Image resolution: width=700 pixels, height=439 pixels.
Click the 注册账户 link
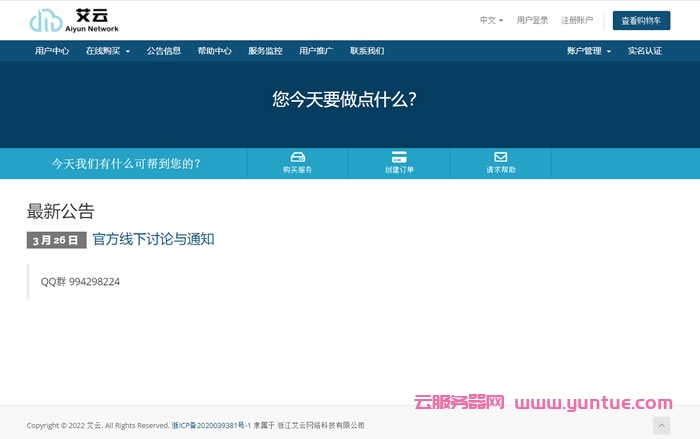pos(577,20)
